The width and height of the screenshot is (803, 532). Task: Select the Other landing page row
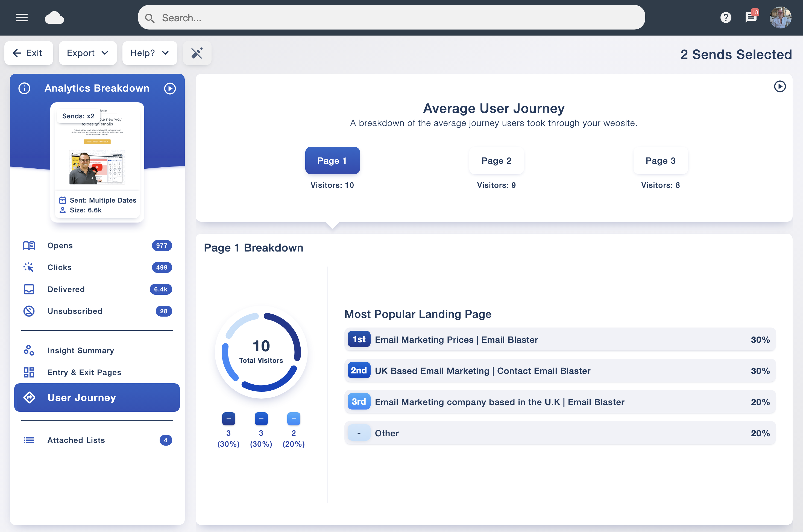(560, 433)
